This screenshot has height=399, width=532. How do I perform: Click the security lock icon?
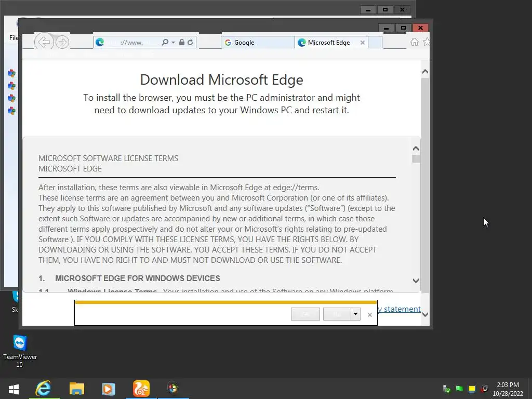pyautogui.click(x=181, y=42)
